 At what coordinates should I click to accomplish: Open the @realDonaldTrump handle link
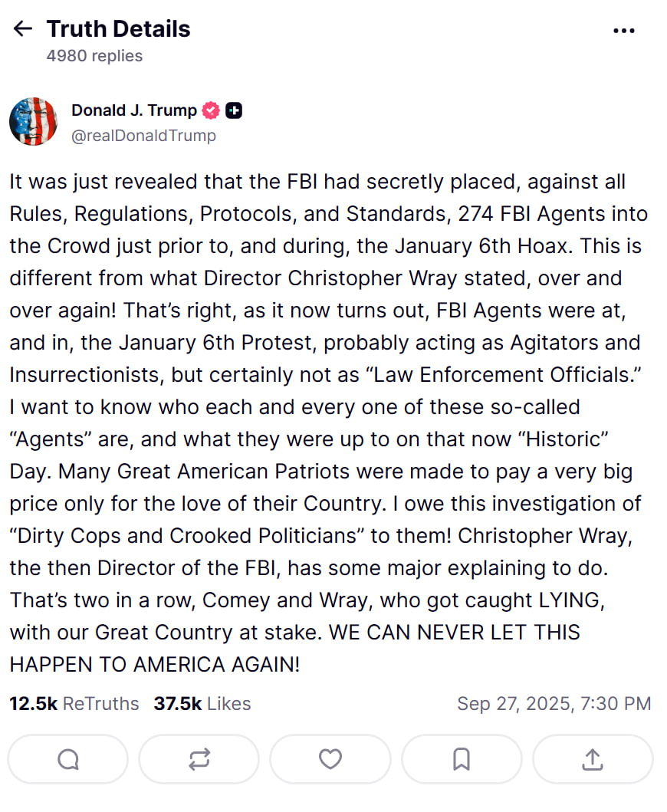(x=143, y=136)
